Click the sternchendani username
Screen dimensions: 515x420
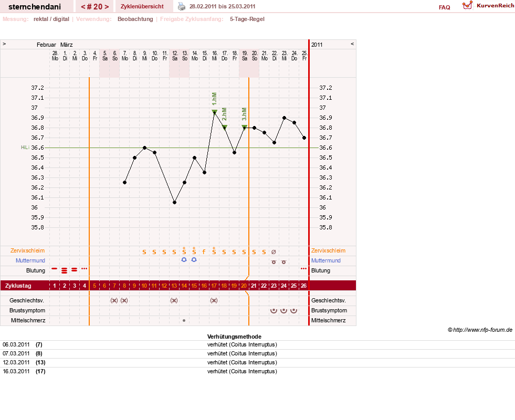35,7
